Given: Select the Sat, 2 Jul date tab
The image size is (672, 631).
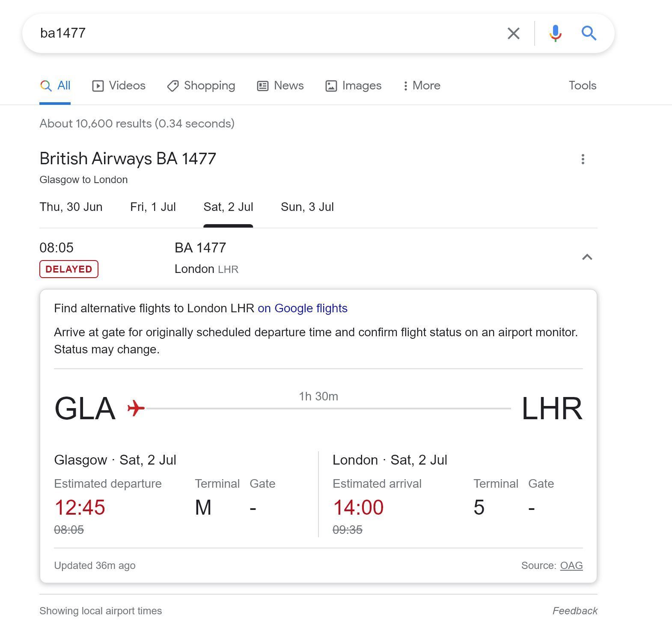Looking at the screenshot, I should point(228,207).
